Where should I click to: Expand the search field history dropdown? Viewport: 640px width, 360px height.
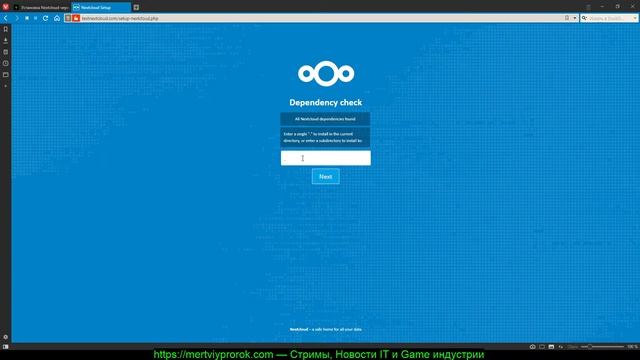634,18
